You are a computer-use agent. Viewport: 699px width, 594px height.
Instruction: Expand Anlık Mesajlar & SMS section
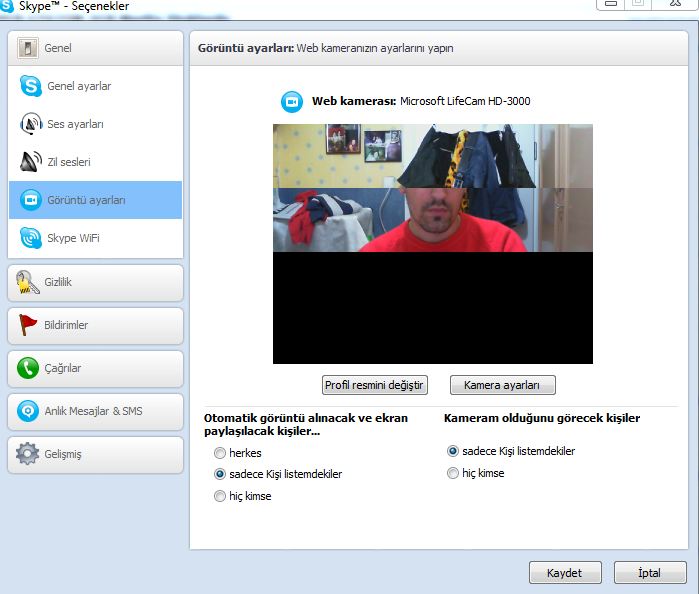pyautogui.click(x=95, y=412)
